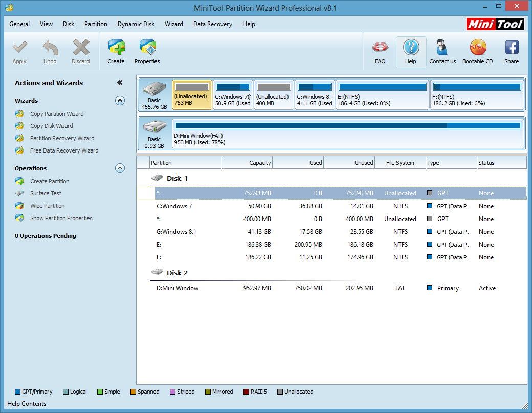Click the Disk 1 icon in the list
This screenshot has height=413, width=532.
click(157, 178)
